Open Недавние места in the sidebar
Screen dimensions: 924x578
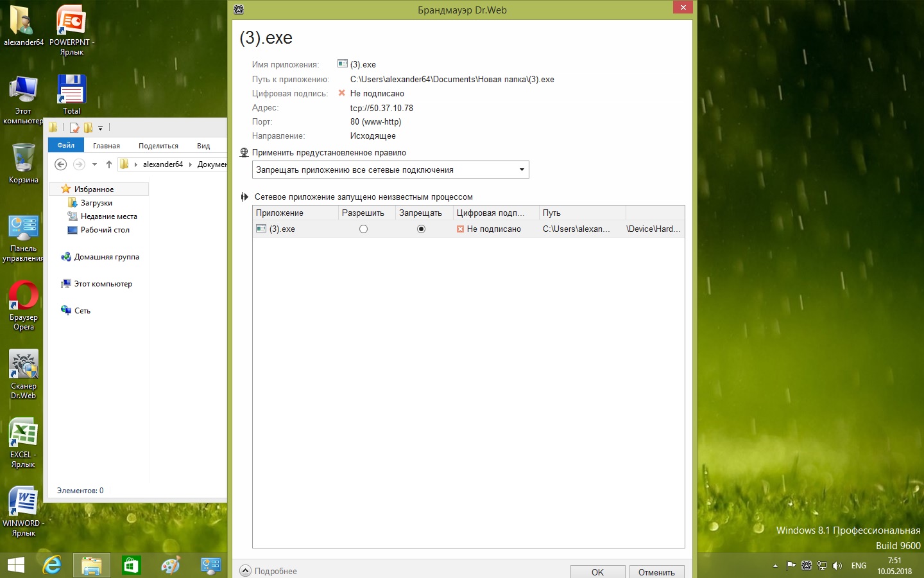coord(108,216)
